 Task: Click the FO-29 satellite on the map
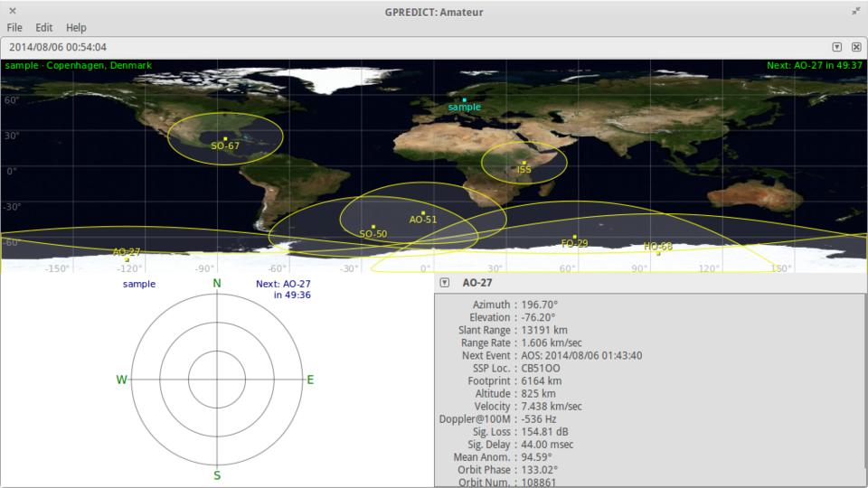(574, 237)
